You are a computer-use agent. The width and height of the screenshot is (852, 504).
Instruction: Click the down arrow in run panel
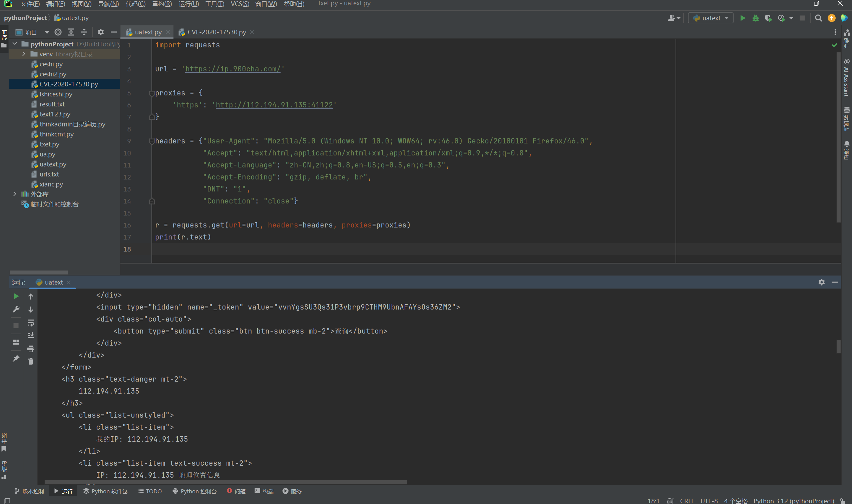(31, 310)
